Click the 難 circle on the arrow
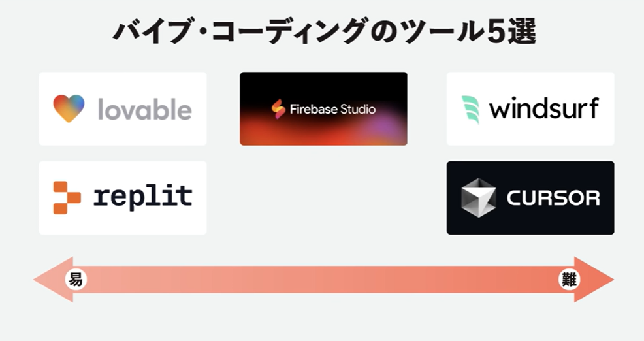The width and height of the screenshot is (644, 341). point(569,280)
